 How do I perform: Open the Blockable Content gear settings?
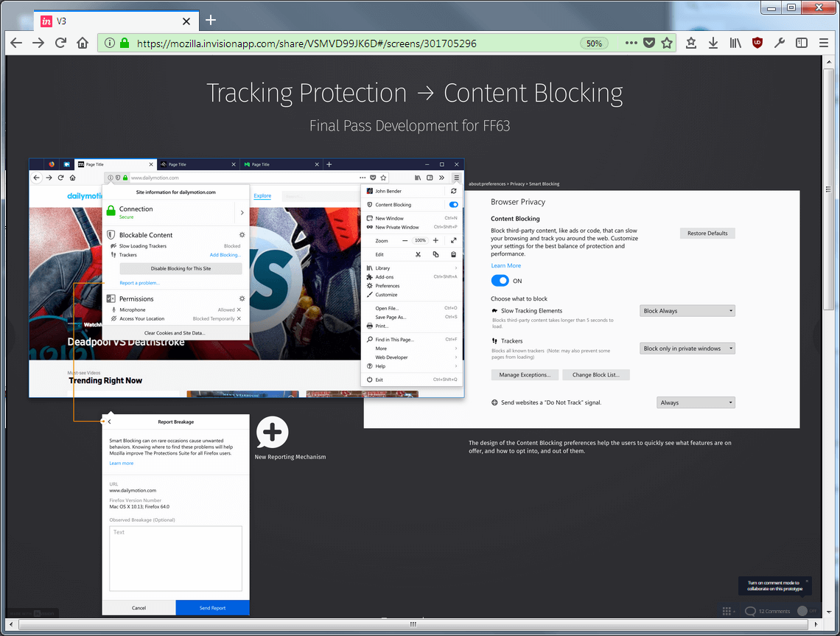pyautogui.click(x=242, y=234)
